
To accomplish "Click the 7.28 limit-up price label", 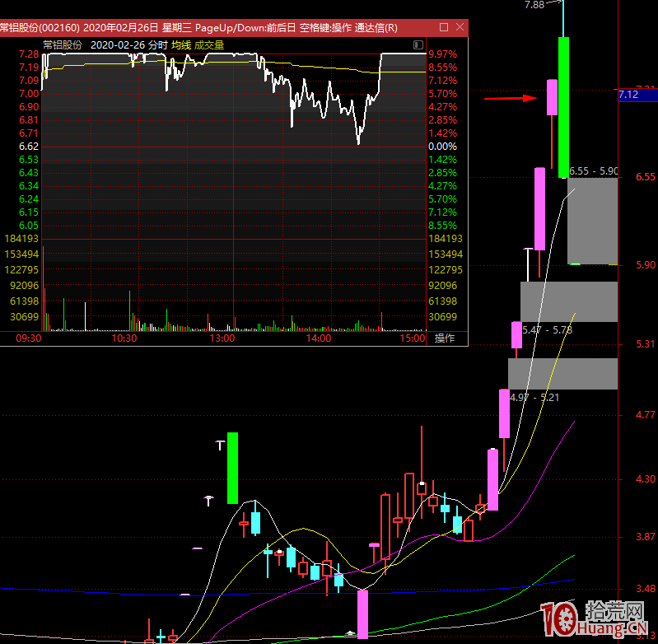I will click(x=29, y=54).
